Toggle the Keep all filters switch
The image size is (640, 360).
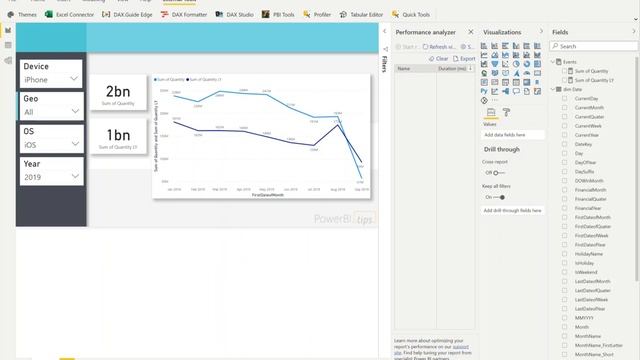[x=499, y=197]
